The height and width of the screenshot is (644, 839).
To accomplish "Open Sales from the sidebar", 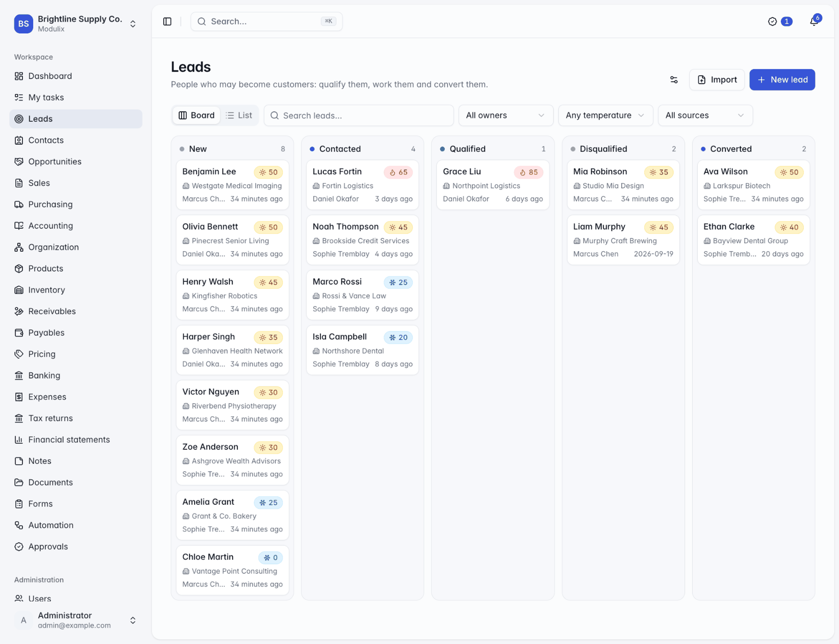I will coord(76,183).
